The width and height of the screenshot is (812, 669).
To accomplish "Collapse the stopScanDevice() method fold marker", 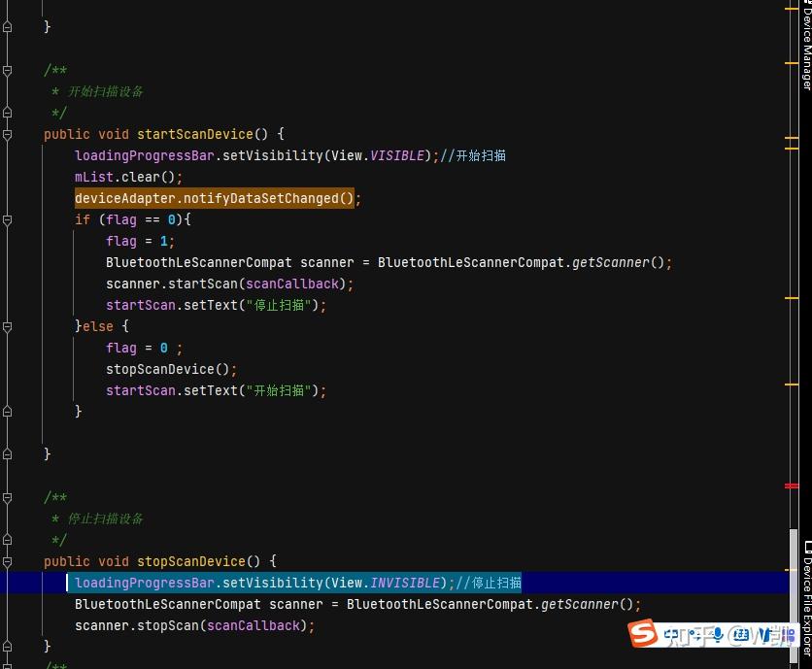I will (7, 562).
